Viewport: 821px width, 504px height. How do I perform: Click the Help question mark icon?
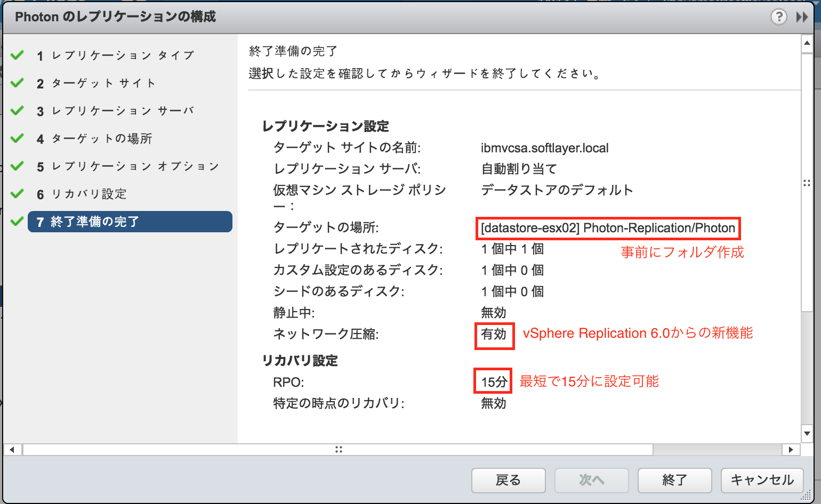[778, 17]
